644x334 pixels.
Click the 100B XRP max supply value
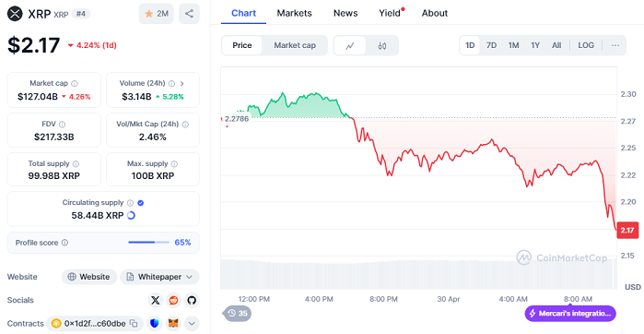(x=153, y=176)
